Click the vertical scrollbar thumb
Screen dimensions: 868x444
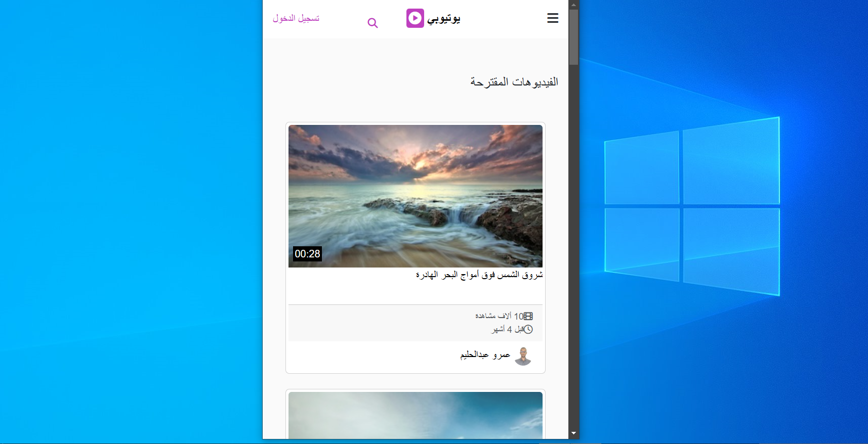pos(573,37)
